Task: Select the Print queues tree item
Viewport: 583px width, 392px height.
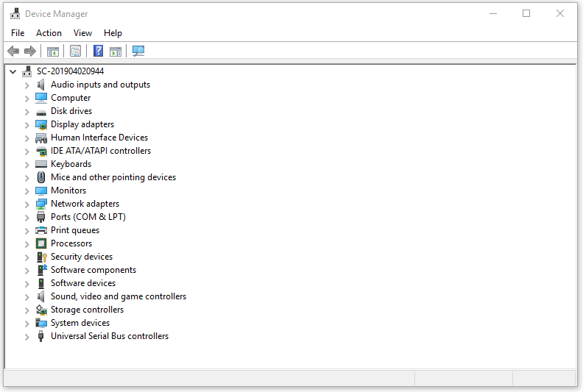Action: click(75, 230)
